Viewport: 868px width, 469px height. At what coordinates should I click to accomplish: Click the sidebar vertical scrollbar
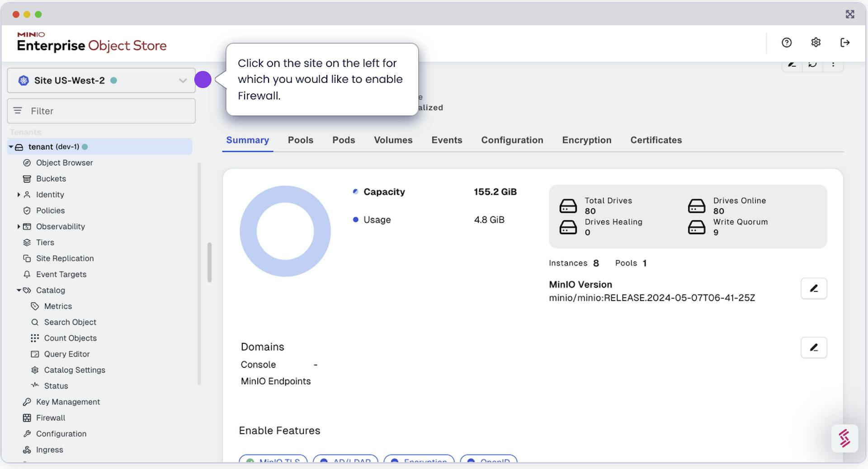coord(209,262)
